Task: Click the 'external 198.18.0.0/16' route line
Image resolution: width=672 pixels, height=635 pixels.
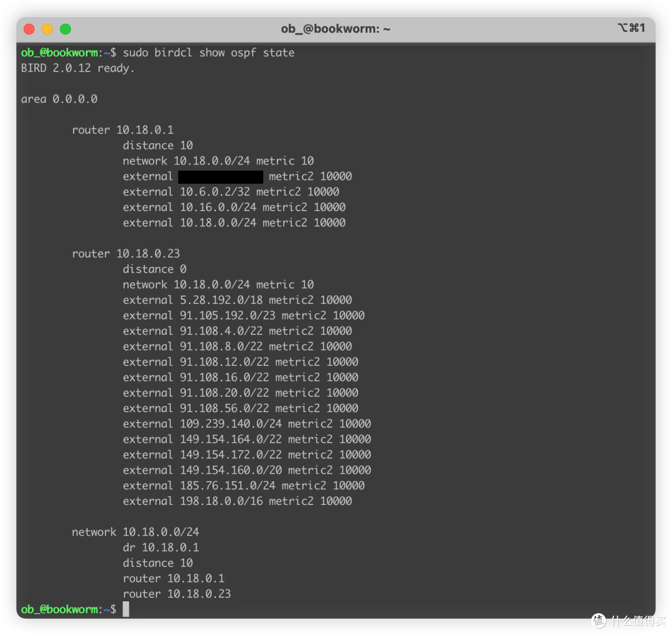Action: click(x=238, y=501)
